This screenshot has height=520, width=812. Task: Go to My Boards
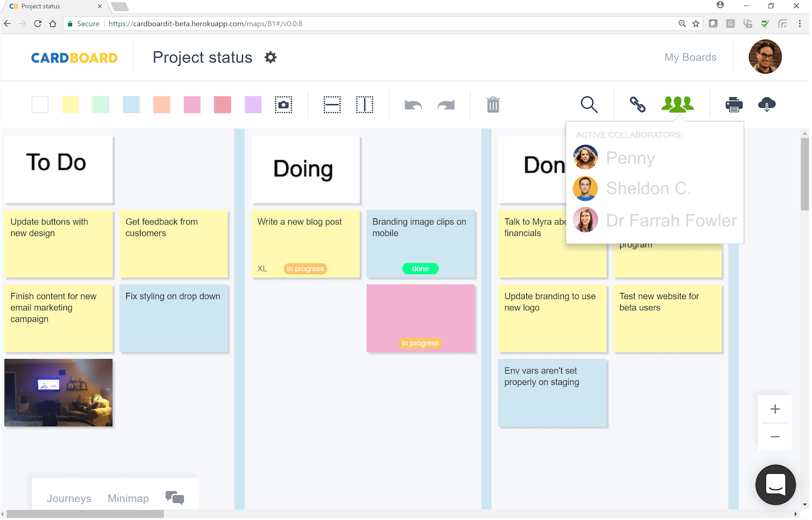point(690,57)
